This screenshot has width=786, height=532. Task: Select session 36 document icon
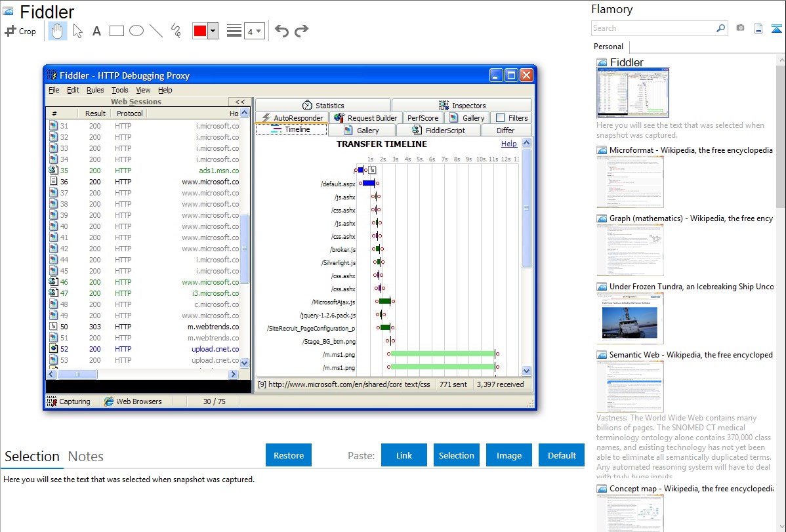pyautogui.click(x=53, y=182)
